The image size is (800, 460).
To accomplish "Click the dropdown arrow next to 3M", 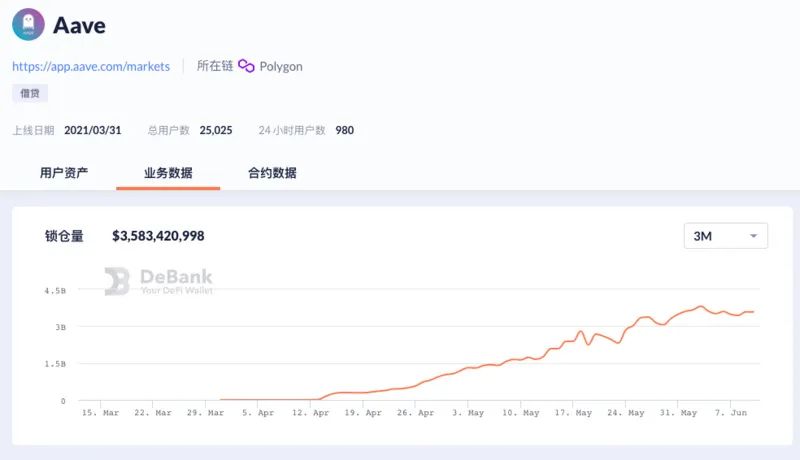I will (753, 236).
